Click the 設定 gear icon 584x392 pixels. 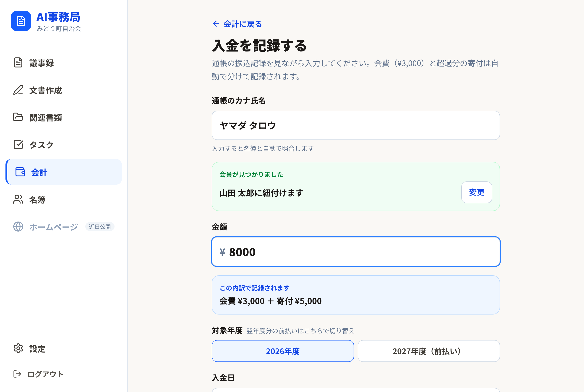pyautogui.click(x=18, y=348)
